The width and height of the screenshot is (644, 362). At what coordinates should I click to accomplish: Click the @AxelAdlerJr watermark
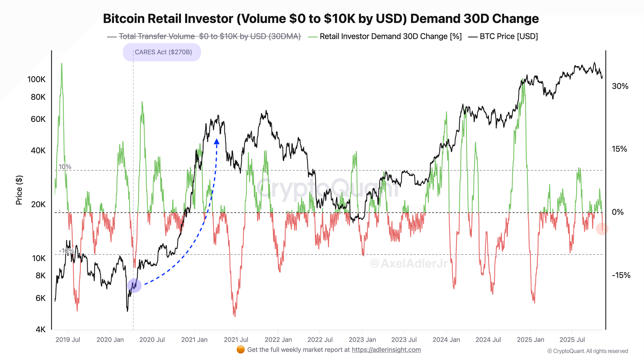(408, 264)
